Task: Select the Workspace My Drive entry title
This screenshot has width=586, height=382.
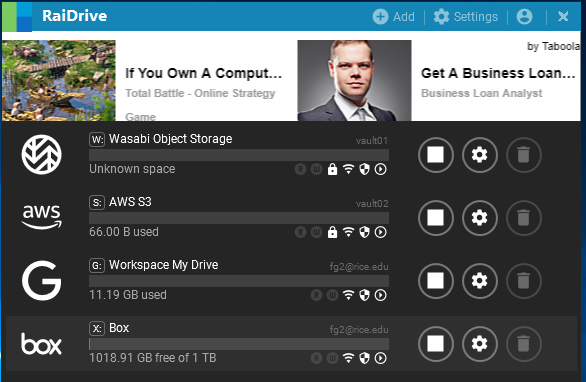Action: 164,265
